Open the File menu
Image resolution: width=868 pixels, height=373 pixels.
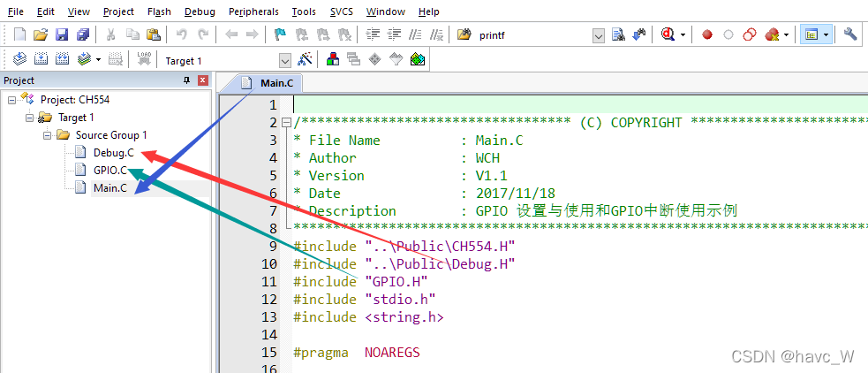pos(16,11)
